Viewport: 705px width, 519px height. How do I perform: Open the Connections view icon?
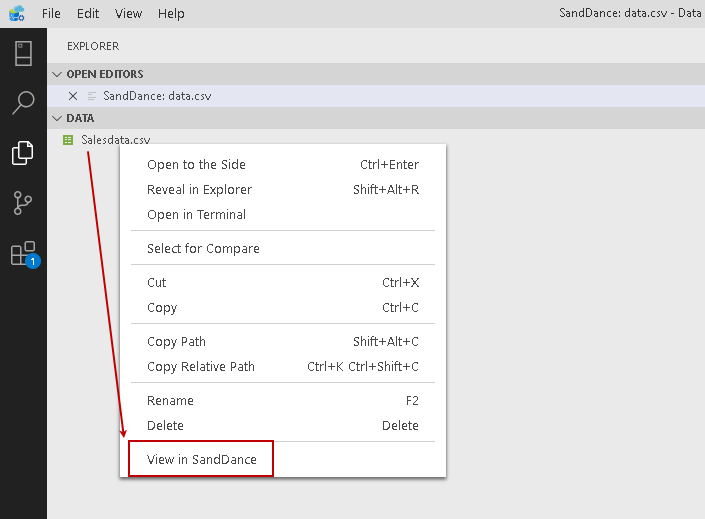tap(23, 53)
